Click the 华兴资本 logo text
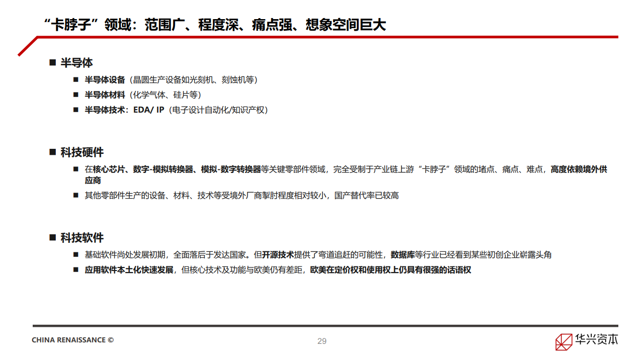 pos(596,339)
